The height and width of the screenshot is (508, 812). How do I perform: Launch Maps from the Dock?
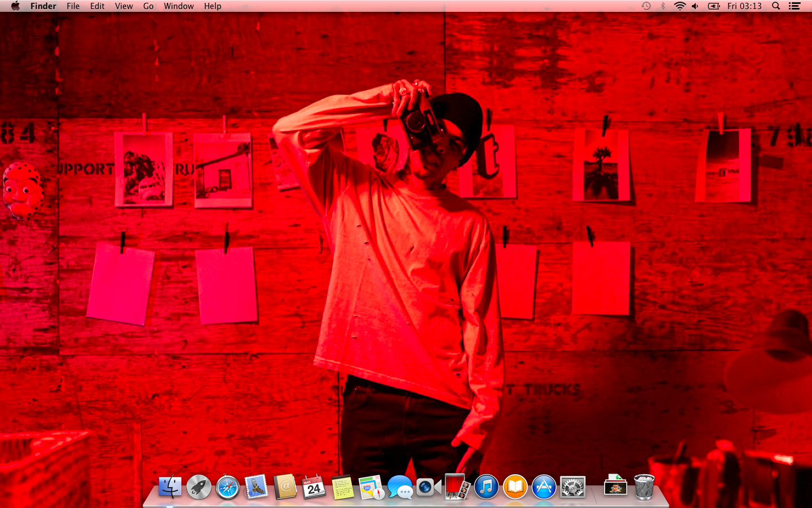[371, 487]
